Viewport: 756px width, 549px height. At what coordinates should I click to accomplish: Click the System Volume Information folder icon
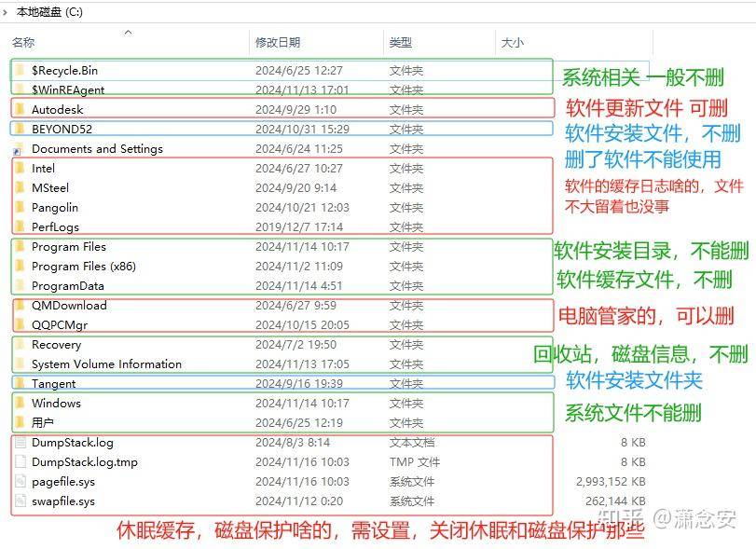point(20,364)
